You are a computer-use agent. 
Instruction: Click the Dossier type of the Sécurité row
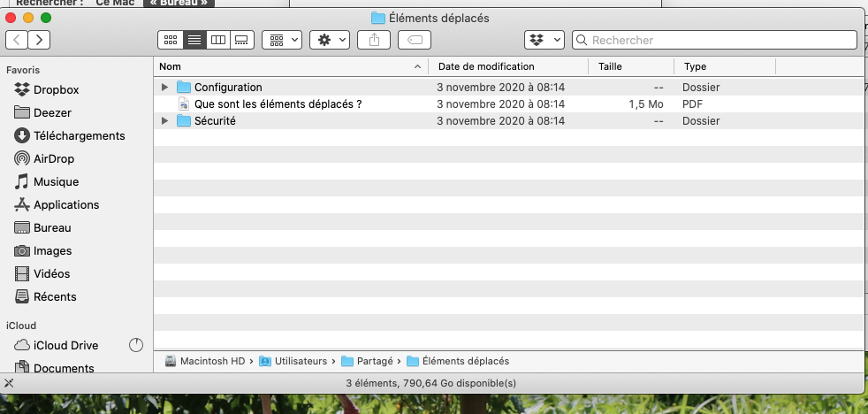(x=701, y=121)
